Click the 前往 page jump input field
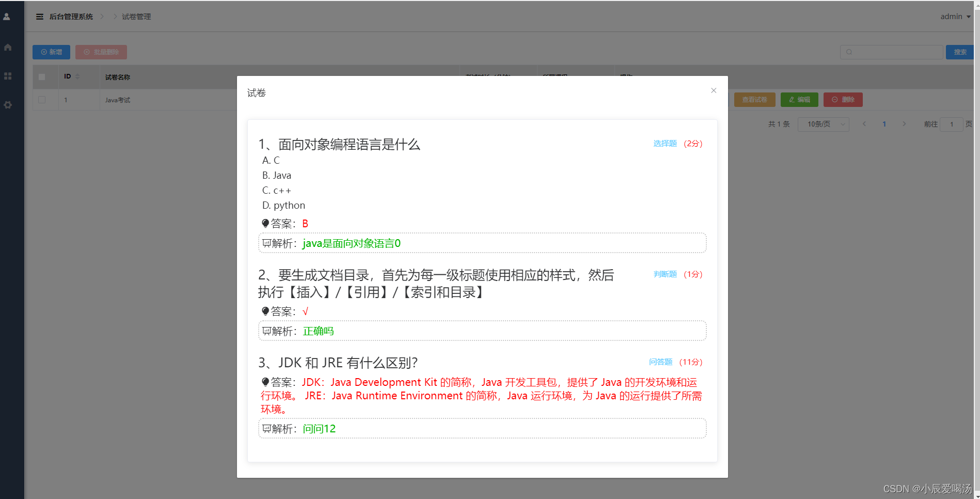980x499 pixels. coord(952,124)
